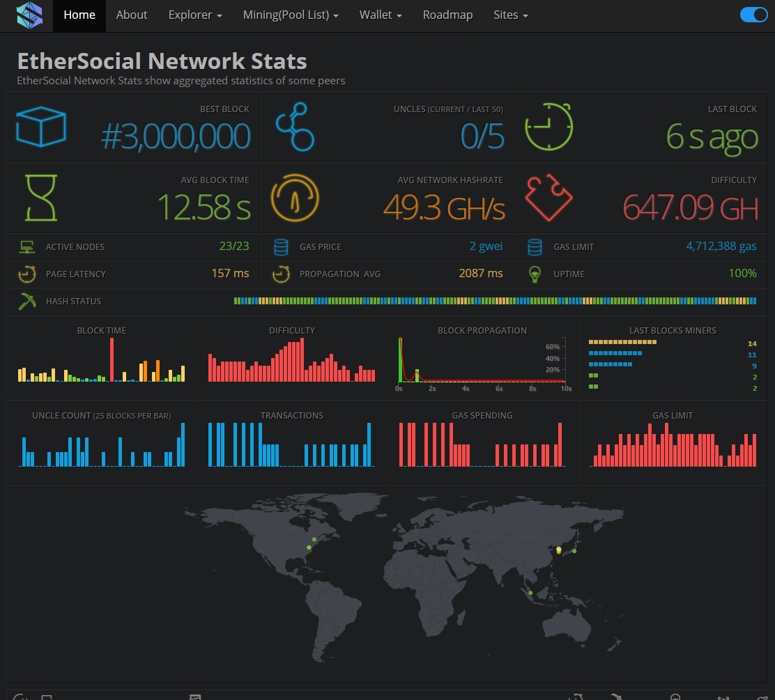Click the Uptime lightbulb icon
The image size is (775, 700).
click(535, 274)
